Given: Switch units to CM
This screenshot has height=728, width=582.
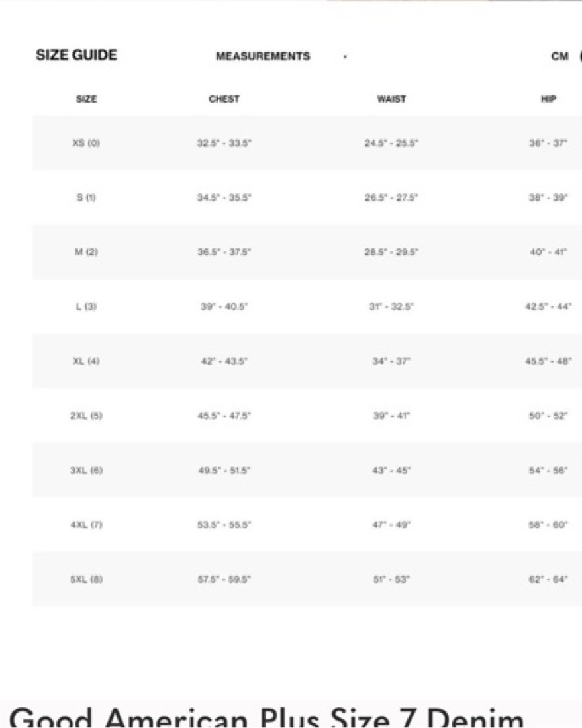Looking at the screenshot, I should point(559,56).
